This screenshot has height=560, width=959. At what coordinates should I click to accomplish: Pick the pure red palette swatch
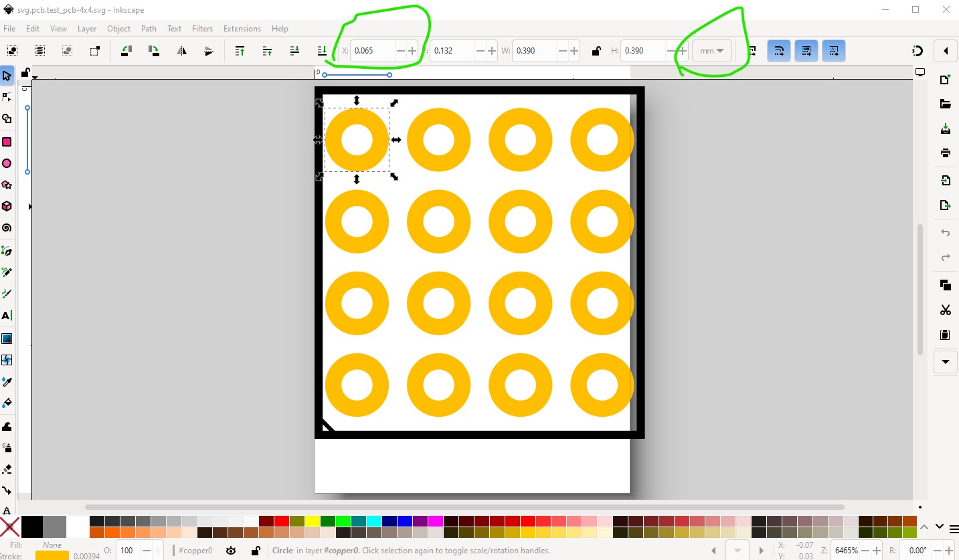[x=281, y=521]
